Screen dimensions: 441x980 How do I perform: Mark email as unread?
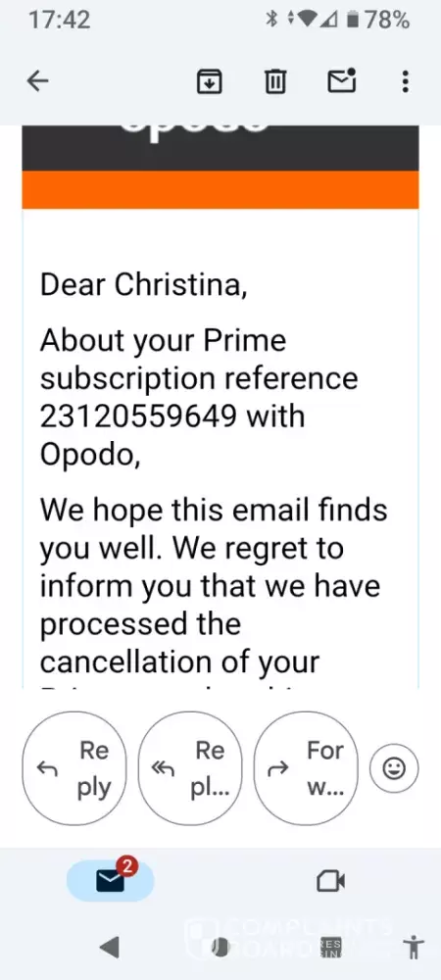(342, 80)
